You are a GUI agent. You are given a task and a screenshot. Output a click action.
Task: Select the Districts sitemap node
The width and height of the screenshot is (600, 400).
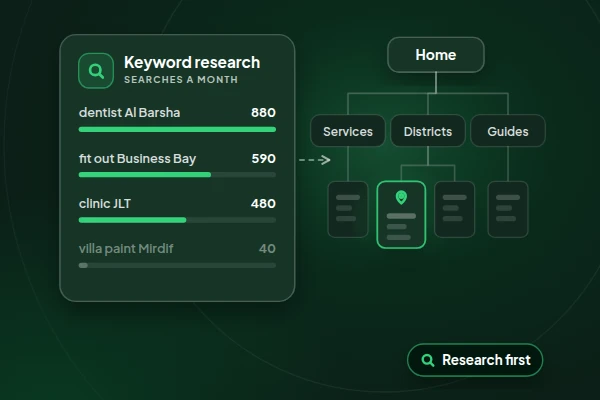point(428,131)
